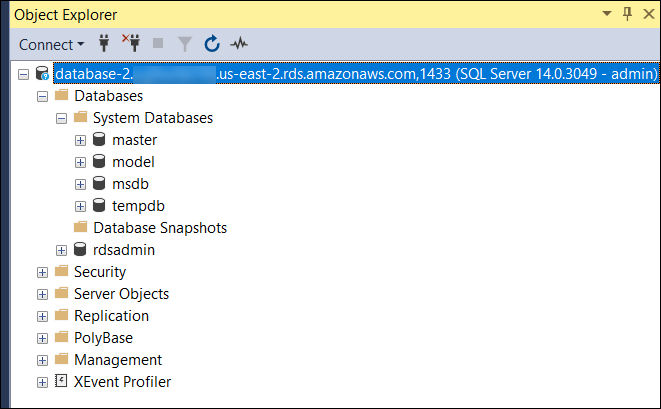Viewport: 661px width, 409px height.
Task: Select the Server Objects label
Action: [x=121, y=293]
